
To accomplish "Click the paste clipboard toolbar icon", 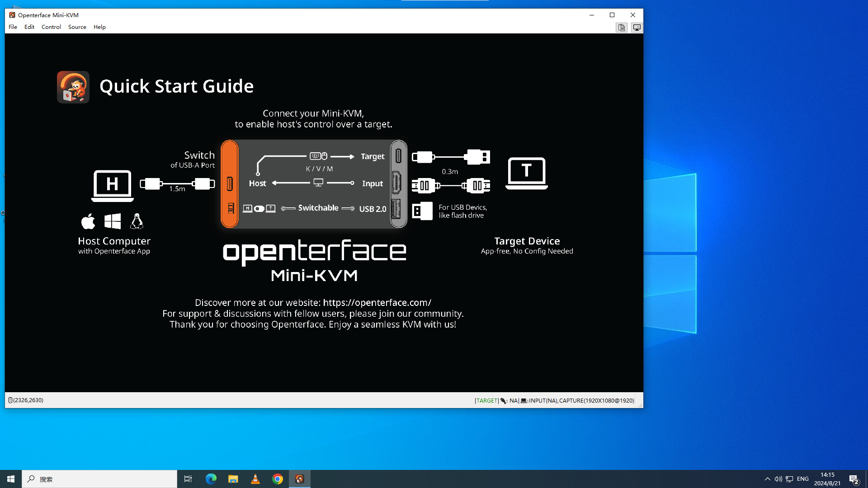I will click(622, 28).
